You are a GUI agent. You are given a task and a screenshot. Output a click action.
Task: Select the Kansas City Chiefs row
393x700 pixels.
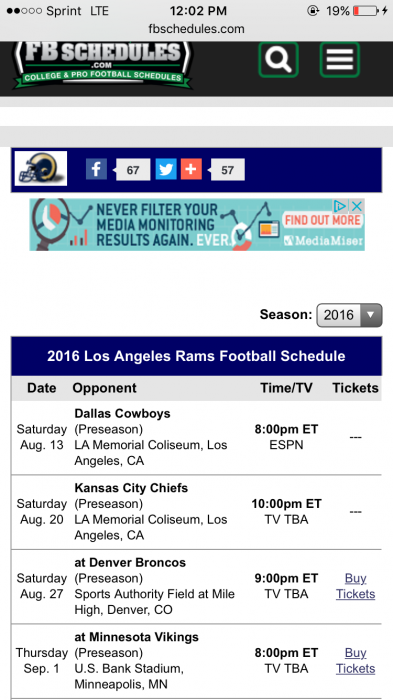196,512
